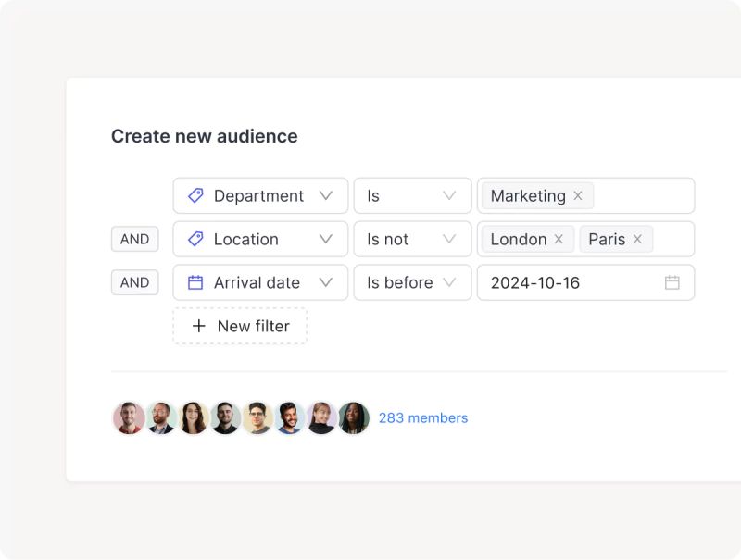Open the Arrival date field dropdown
Image resolution: width=741 pixels, height=560 pixels.
pos(260,282)
